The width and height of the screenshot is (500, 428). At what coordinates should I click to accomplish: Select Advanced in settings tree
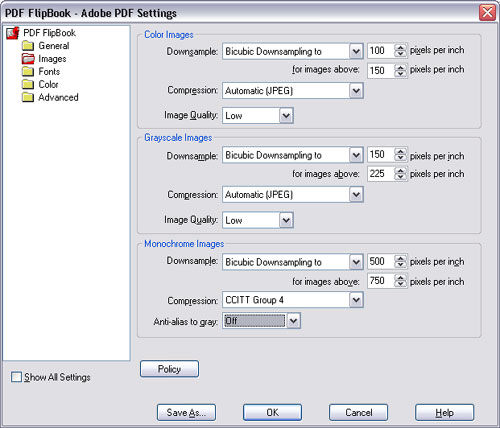point(58,97)
